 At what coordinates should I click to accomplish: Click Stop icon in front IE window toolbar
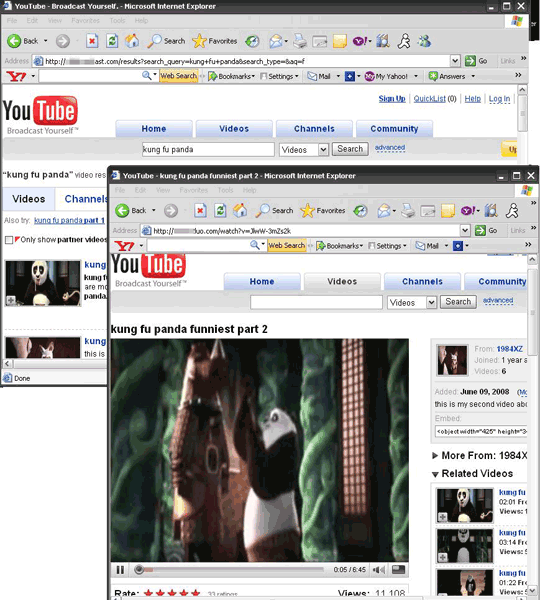tap(200, 210)
